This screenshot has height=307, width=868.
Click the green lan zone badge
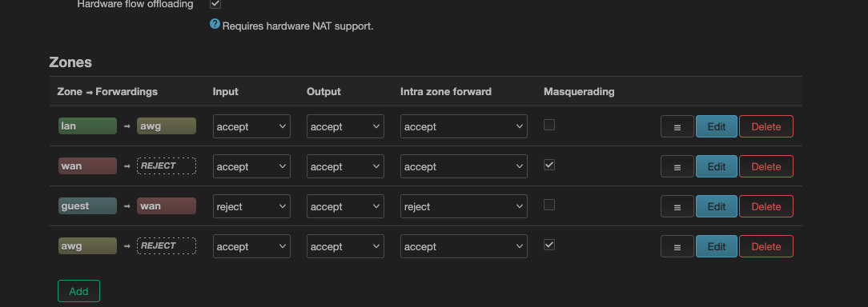[x=87, y=126]
